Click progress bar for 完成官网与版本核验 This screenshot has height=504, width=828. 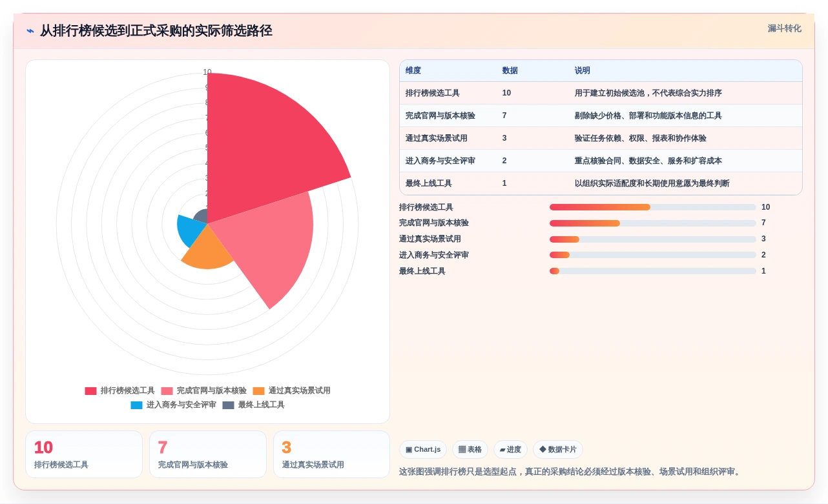(653, 223)
